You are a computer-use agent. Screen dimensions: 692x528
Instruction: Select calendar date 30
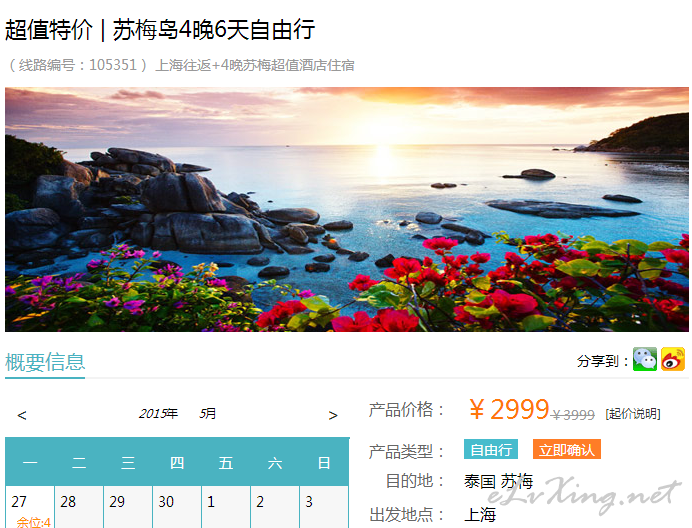pyautogui.click(x=177, y=507)
